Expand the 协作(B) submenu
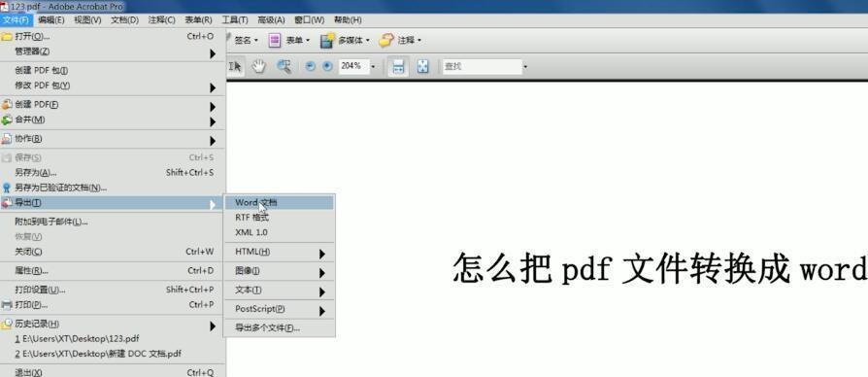The height and width of the screenshot is (377, 868). (113, 139)
